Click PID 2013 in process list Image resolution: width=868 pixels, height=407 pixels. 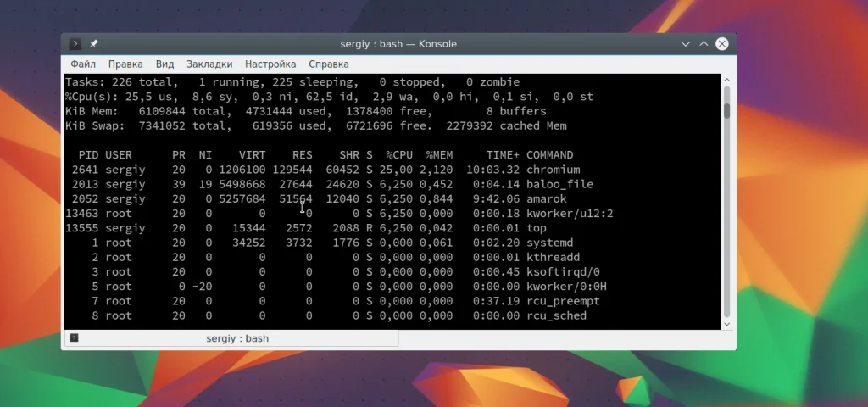pos(85,184)
